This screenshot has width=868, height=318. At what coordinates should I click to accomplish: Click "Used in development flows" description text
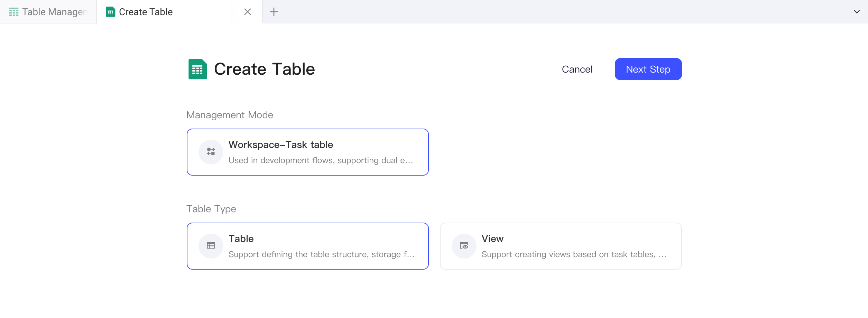click(x=321, y=160)
